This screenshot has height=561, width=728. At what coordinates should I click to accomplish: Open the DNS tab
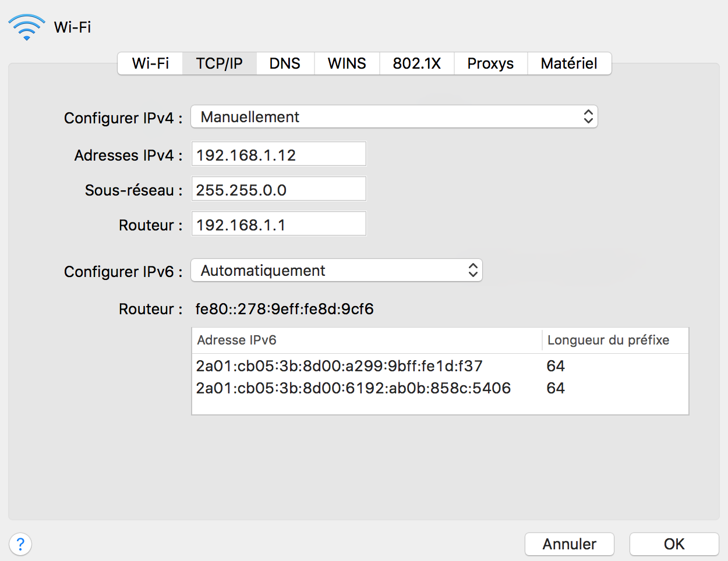point(285,63)
